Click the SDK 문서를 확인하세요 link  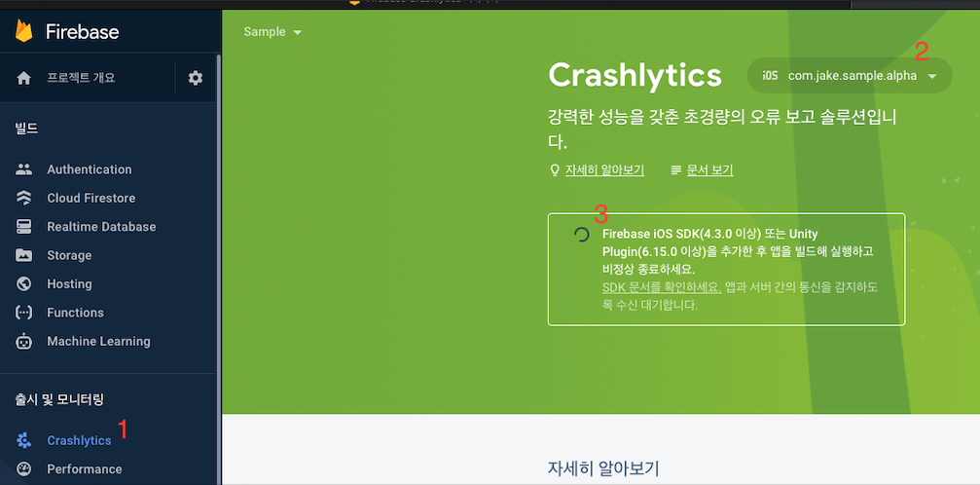click(x=662, y=287)
